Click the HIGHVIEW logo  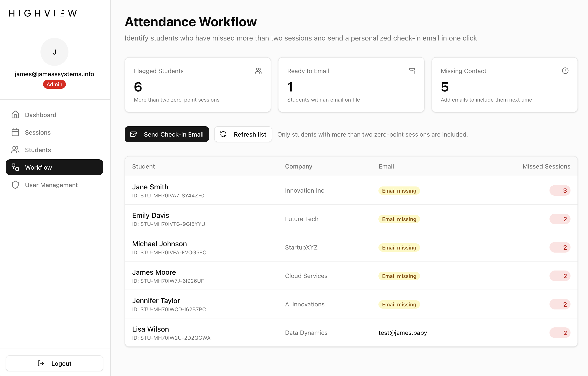pyautogui.click(x=43, y=13)
